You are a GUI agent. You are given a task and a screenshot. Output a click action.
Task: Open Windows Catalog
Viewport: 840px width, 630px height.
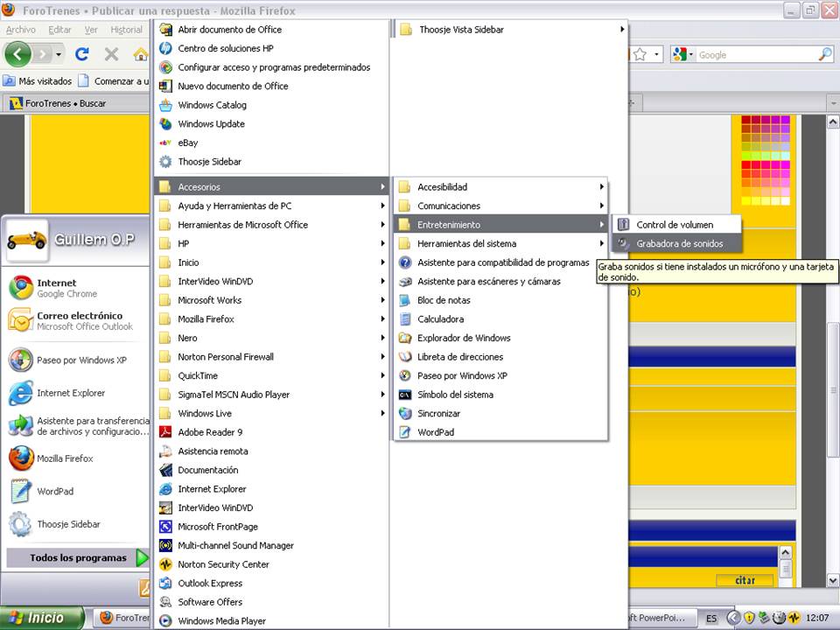[x=272, y=105]
